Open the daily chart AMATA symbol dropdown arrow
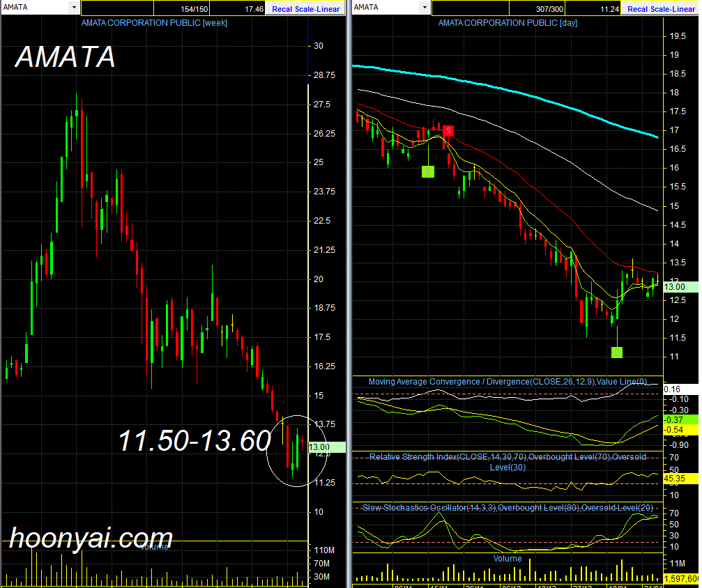Viewport: 702px width, 588px height. (x=425, y=7)
